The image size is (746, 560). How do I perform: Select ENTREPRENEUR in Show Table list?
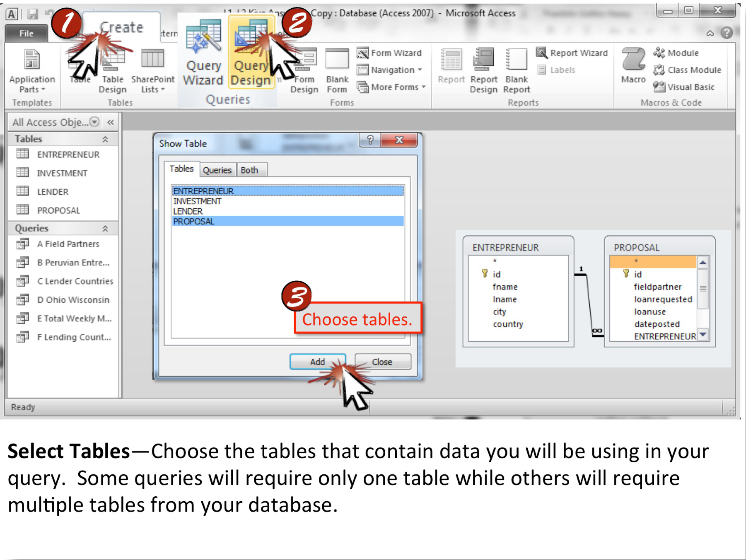coord(287,191)
